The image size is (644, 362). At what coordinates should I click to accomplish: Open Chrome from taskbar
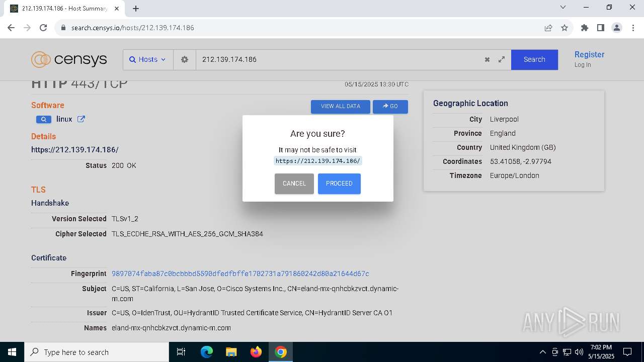[281, 352]
